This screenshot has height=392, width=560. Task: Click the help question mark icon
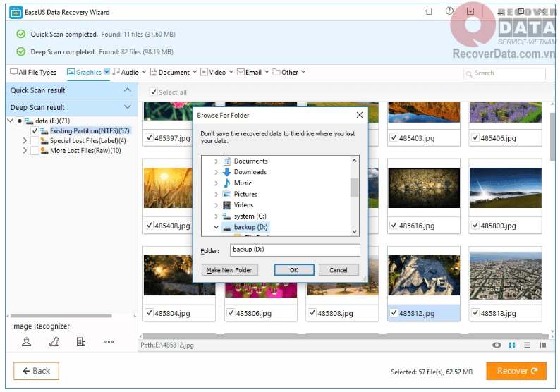coord(449,11)
